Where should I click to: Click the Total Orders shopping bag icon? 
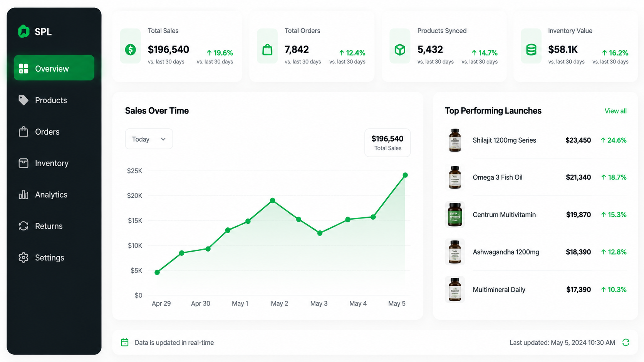[267, 50]
